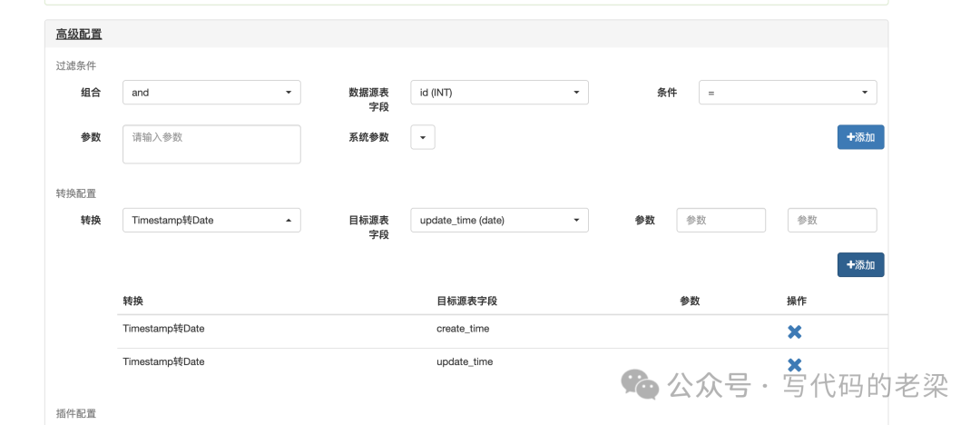This screenshot has width=980, height=425.
Task: Click the 请输入参数 filter text area
Action: [211, 144]
